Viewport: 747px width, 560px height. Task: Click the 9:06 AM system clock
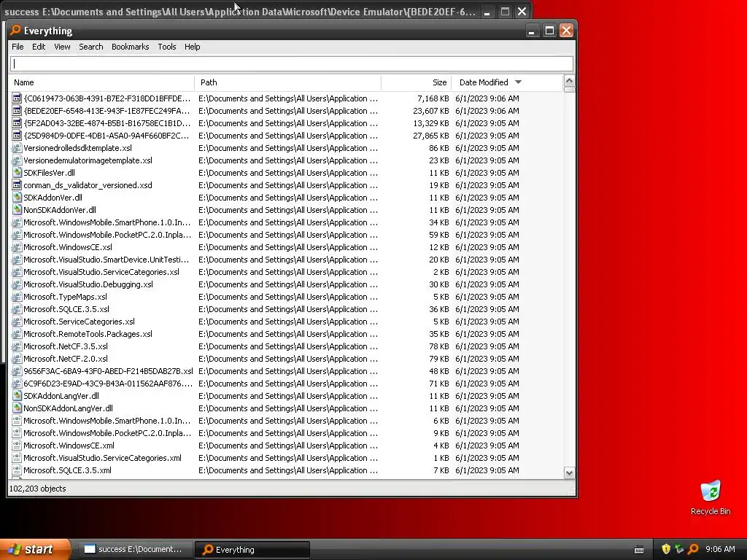[720, 549]
